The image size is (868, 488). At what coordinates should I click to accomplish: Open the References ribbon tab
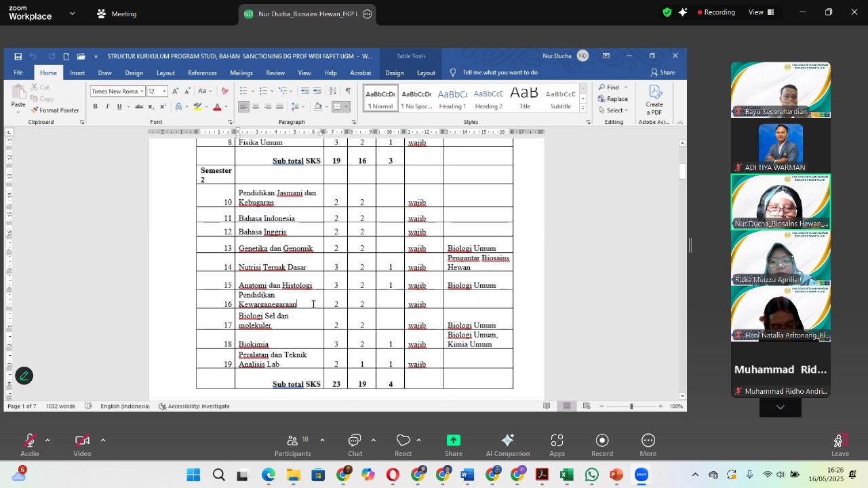[202, 73]
